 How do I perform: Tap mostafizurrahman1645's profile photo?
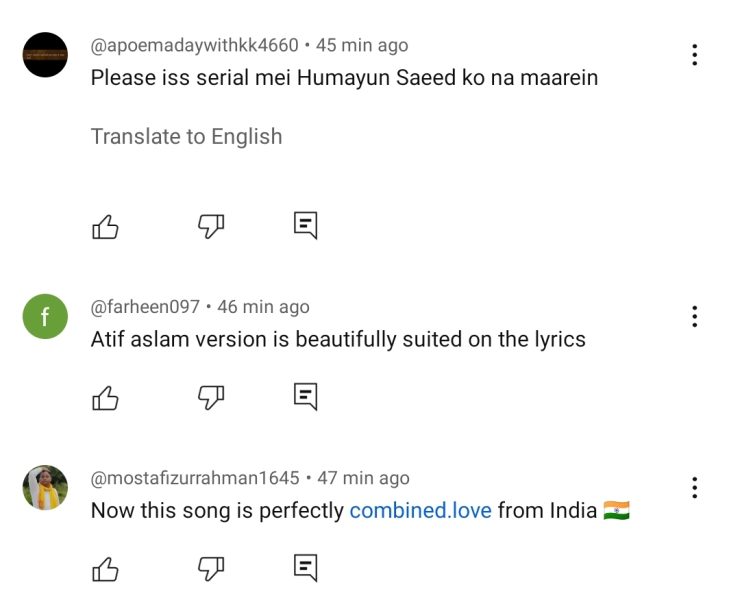click(45, 488)
